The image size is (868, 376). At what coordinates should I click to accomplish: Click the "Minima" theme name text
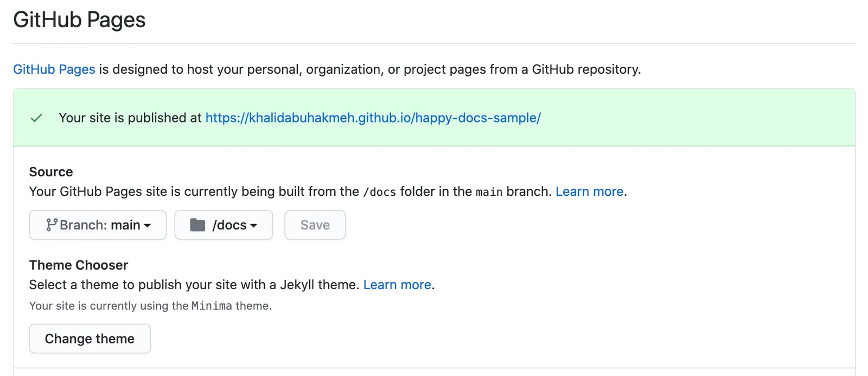212,306
